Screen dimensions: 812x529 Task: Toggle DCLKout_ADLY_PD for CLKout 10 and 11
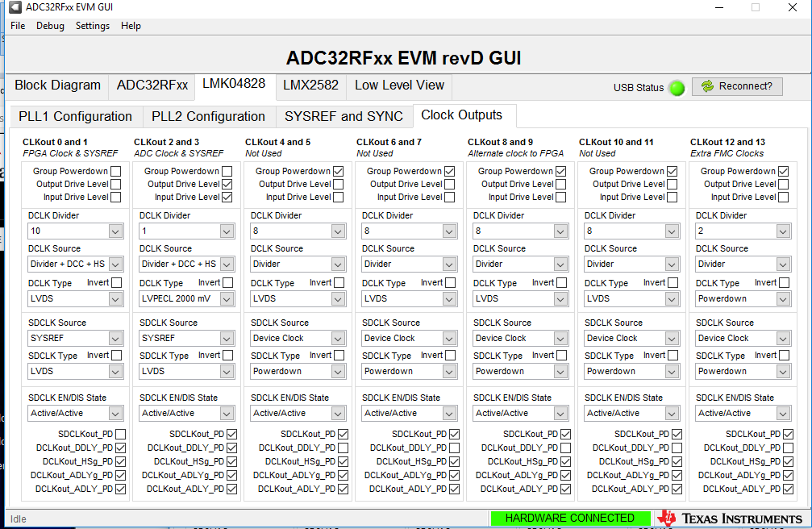(677, 489)
